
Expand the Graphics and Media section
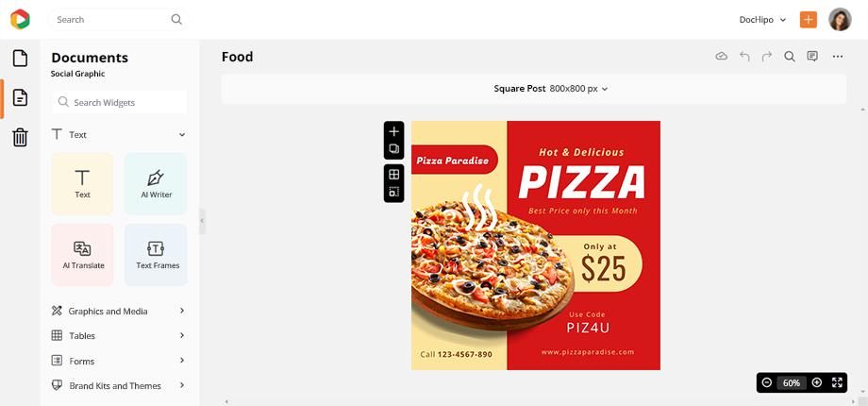(119, 312)
